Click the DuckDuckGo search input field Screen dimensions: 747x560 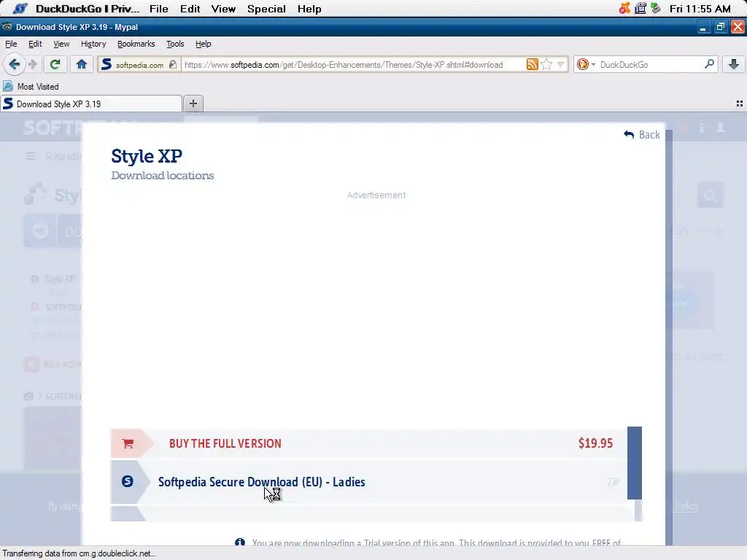[x=650, y=64]
